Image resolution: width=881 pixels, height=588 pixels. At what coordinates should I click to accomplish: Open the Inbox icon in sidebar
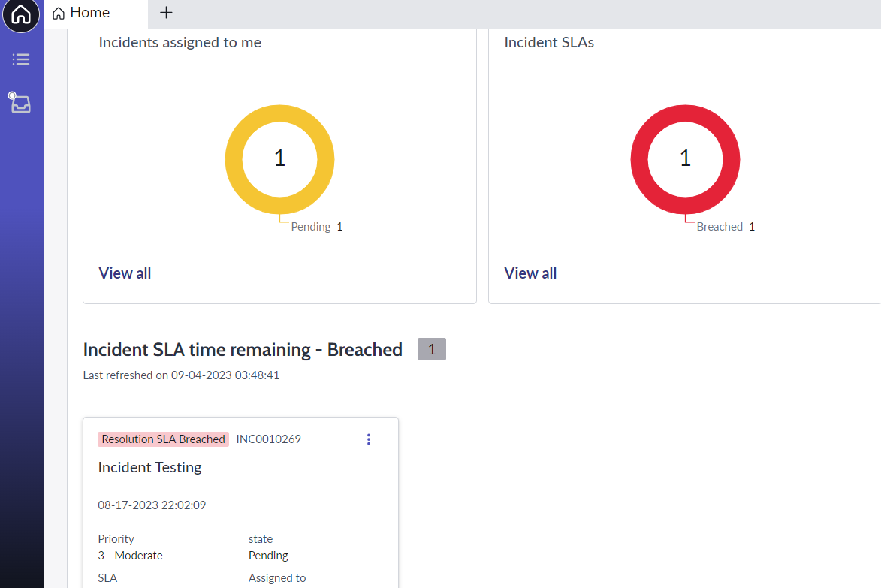point(20,102)
